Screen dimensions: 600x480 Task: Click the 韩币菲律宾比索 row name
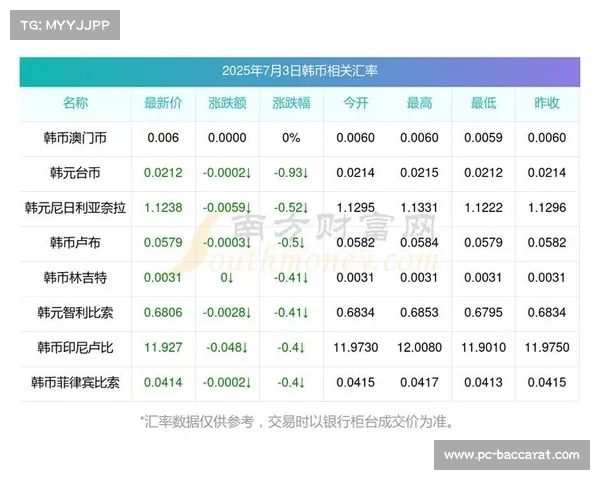coord(75,382)
